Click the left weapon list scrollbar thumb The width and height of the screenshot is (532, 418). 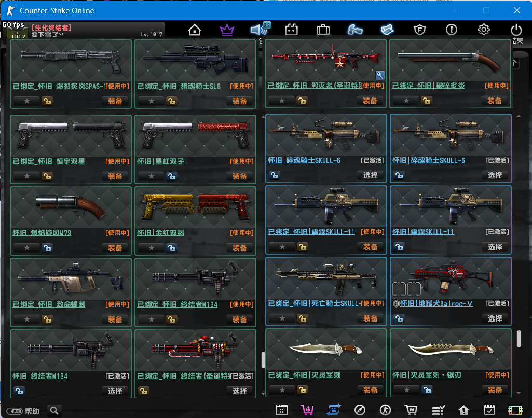coord(263,360)
